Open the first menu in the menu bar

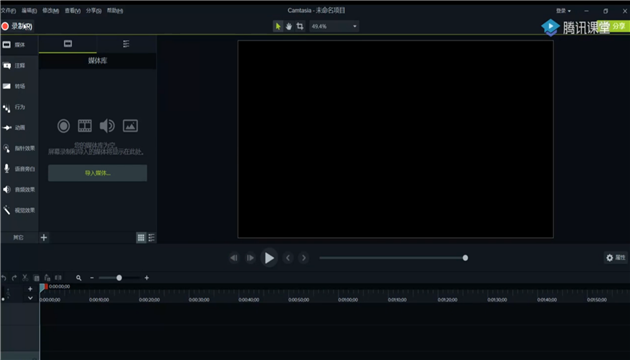[8, 11]
